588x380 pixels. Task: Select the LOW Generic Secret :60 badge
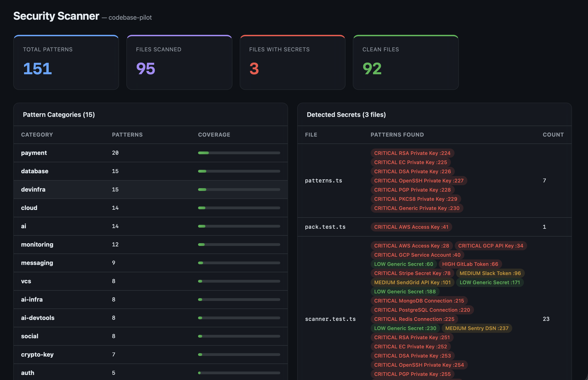(403, 264)
